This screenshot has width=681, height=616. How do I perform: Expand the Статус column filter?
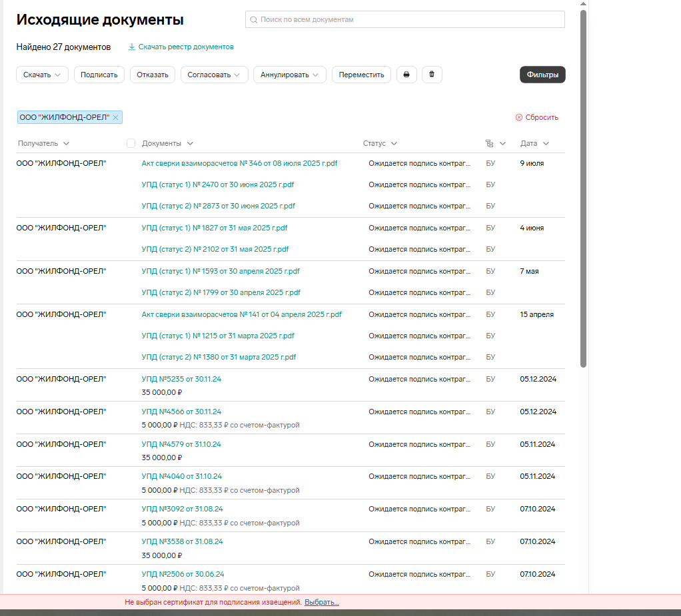[x=394, y=144]
